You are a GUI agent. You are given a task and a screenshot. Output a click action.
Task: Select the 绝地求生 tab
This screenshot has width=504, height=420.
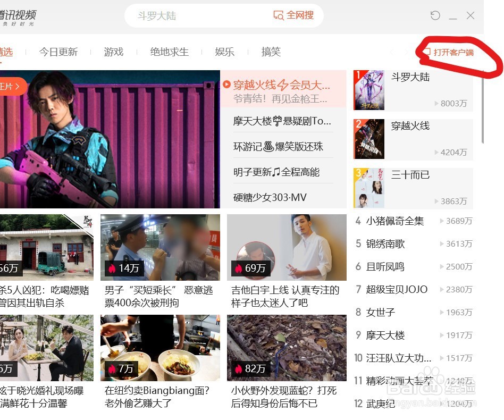point(169,52)
